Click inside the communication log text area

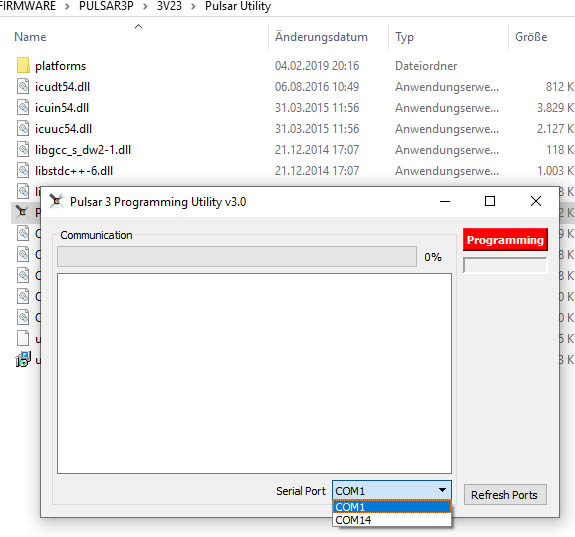[254, 373]
